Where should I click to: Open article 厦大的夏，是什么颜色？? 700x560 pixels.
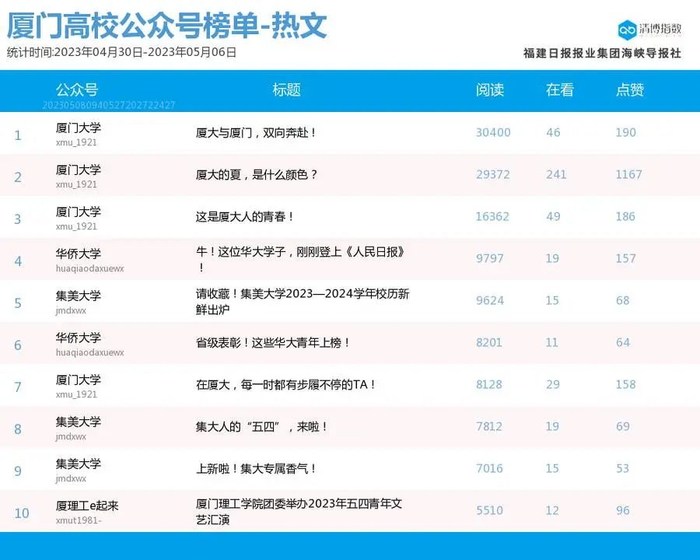[256, 175]
